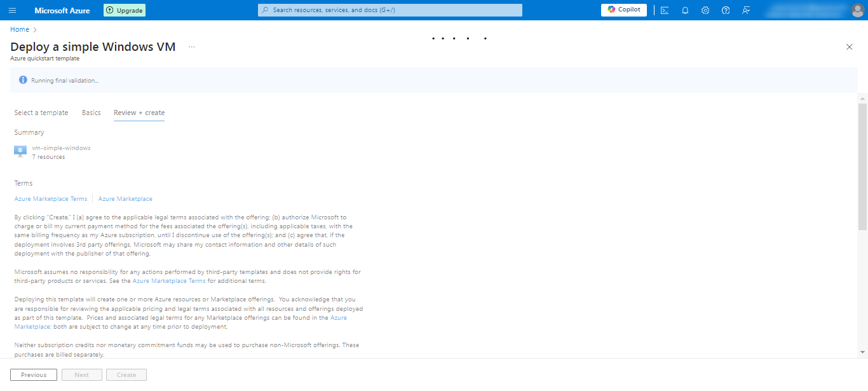This screenshot has height=391, width=868.
Task: Click the info icon in the validation banner
Action: [x=24, y=80]
